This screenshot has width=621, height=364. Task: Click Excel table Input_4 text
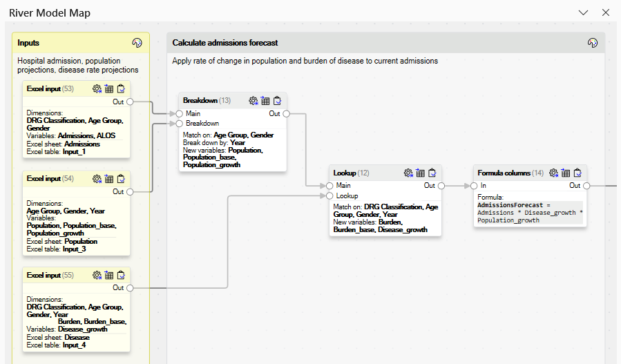[x=56, y=345]
